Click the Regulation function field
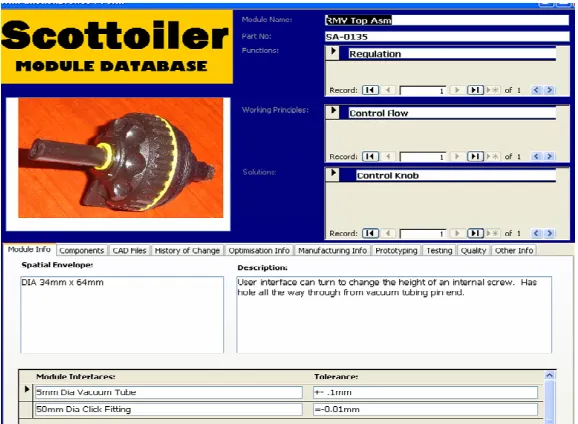The width and height of the screenshot is (578, 424). click(452, 54)
